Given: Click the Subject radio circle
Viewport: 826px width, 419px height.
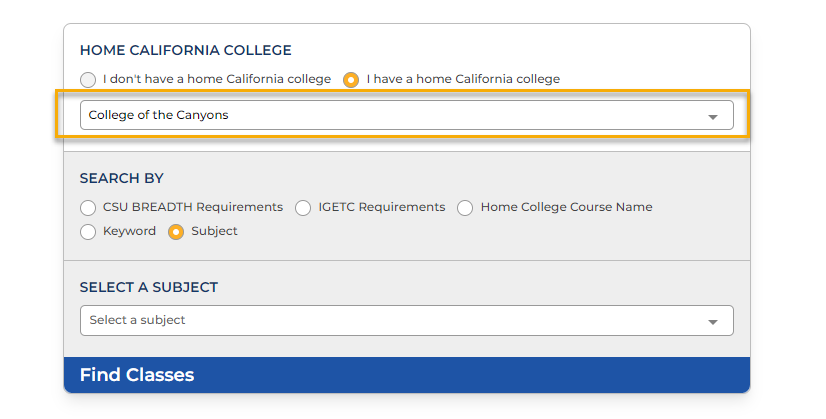Looking at the screenshot, I should point(176,232).
